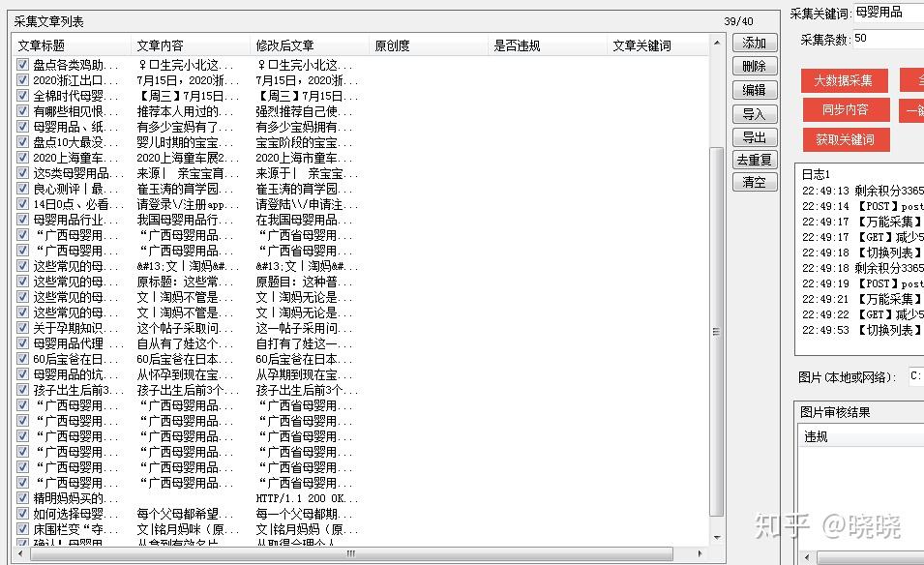
Task: Click the 同步内容 sync button
Action: tap(843, 110)
